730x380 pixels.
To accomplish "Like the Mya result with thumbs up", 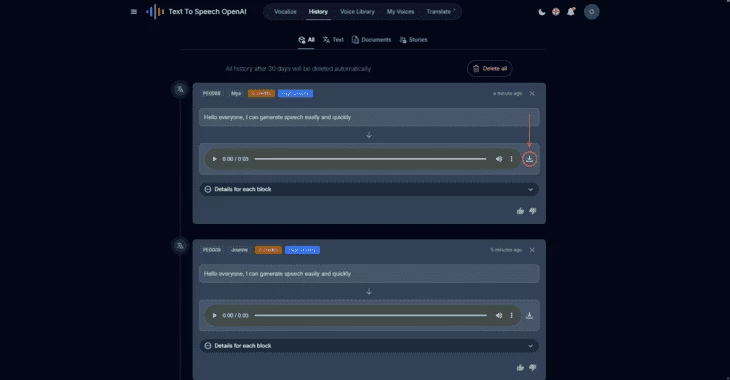I will point(520,211).
